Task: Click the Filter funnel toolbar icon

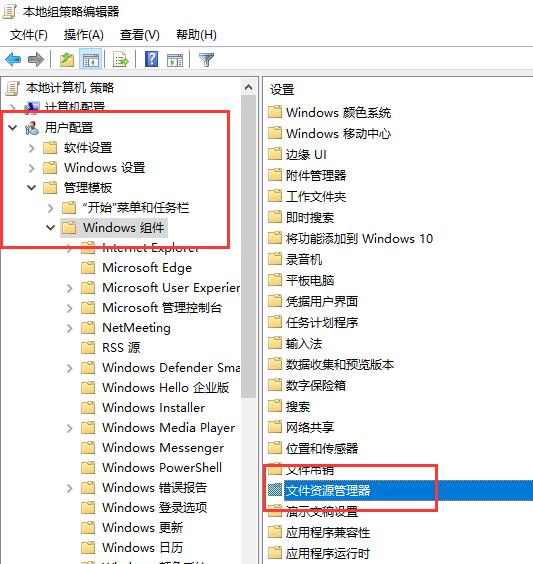Action: (206, 60)
